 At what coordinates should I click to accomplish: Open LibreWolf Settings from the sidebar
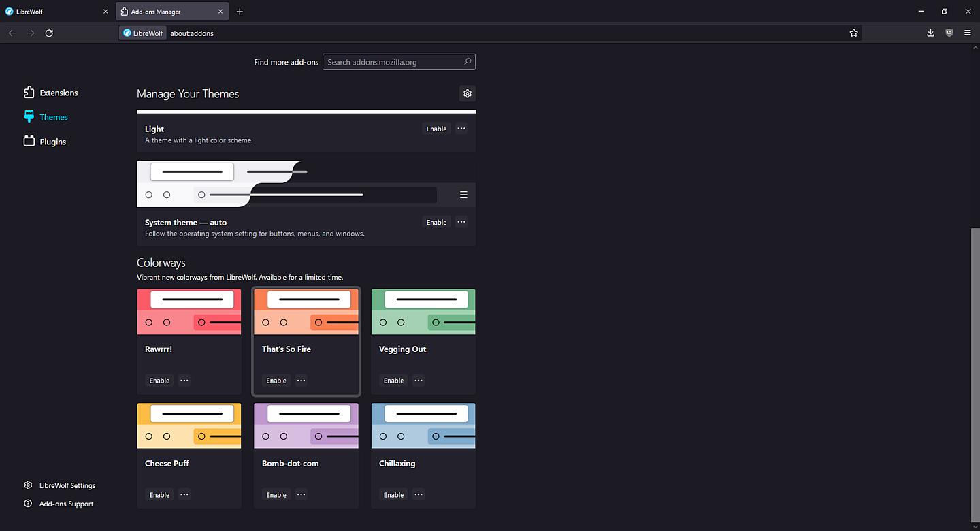coord(60,485)
